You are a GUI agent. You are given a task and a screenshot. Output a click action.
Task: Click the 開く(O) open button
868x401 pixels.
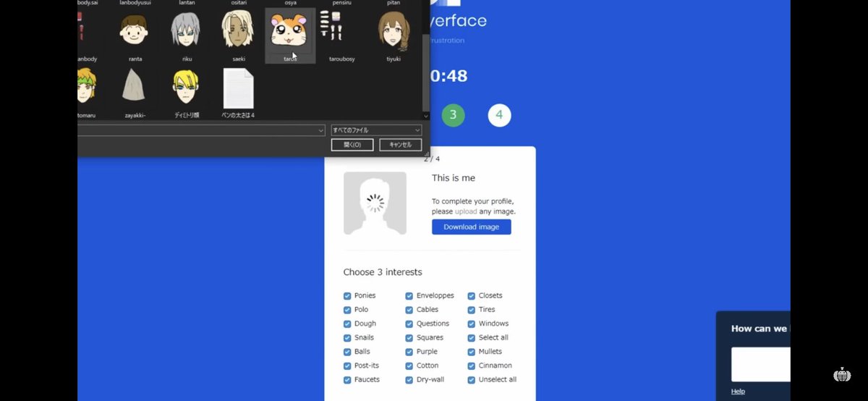point(352,145)
